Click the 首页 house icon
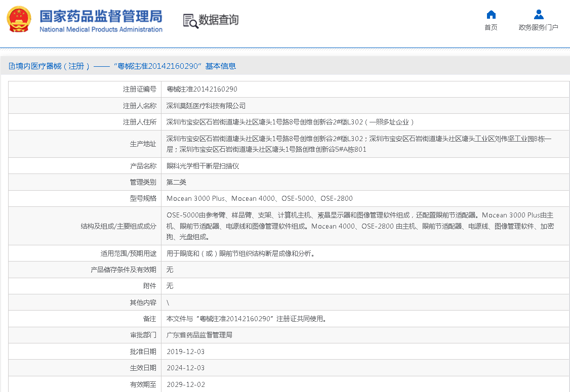The image size is (570, 392). (491, 14)
